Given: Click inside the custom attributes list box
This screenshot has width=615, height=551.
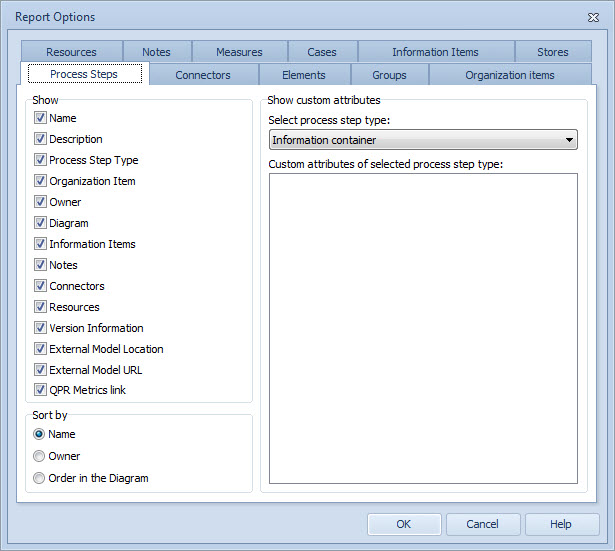Looking at the screenshot, I should pos(422,328).
